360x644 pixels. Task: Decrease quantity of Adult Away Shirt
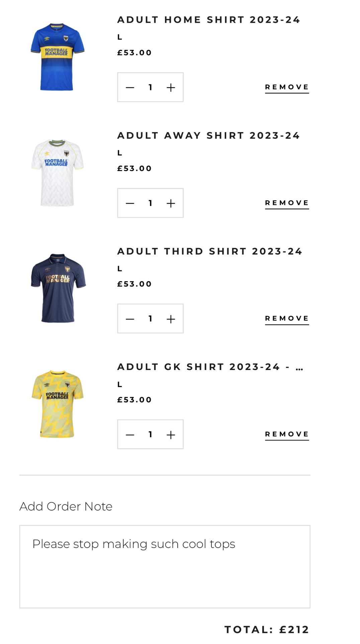tap(130, 203)
